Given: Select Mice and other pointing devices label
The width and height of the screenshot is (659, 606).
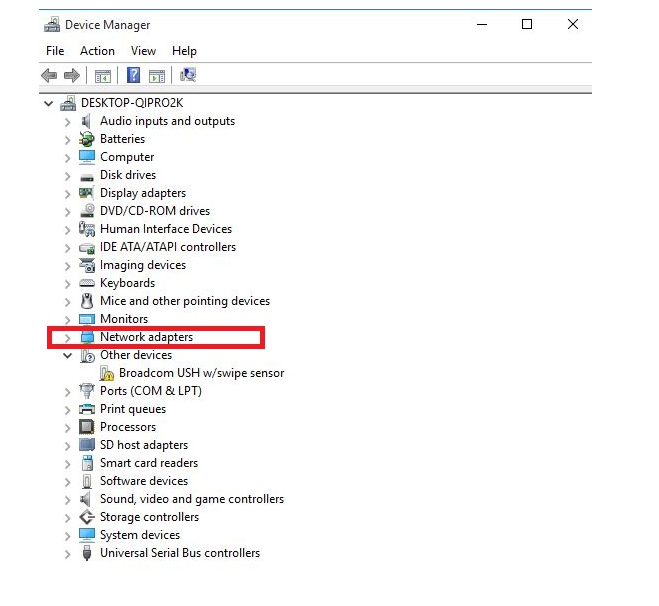Looking at the screenshot, I should (185, 301).
